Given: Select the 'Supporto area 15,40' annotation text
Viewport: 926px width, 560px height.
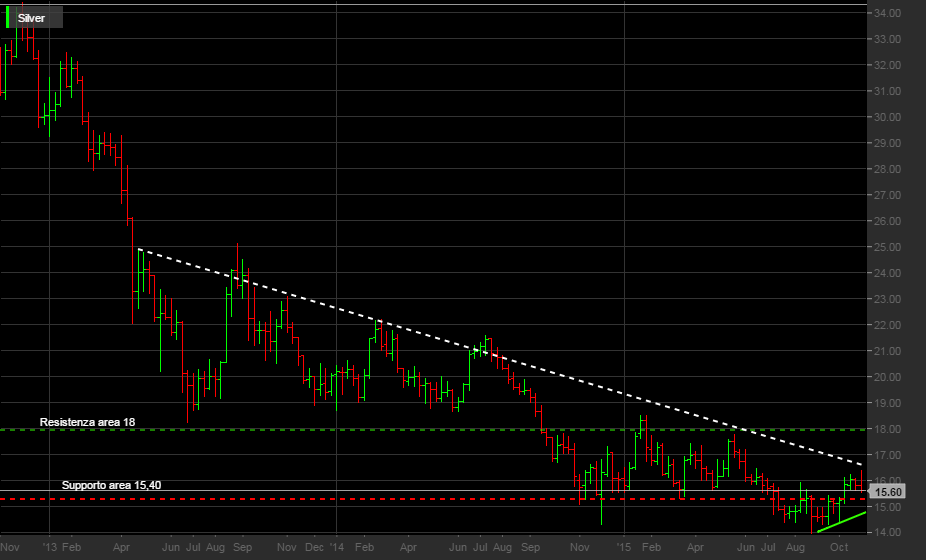Looking at the screenshot, I should 111,485.
